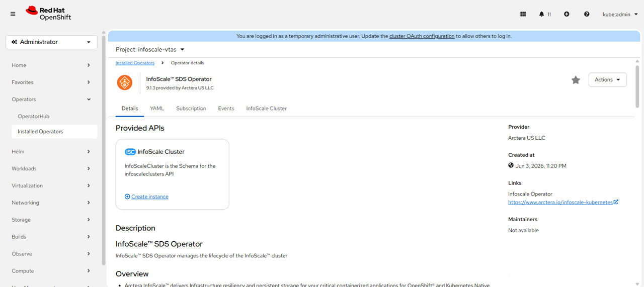Viewport: 644px width, 287px height.
Task: Click the 'Arctera US LLC' provider value
Action: (x=526, y=138)
